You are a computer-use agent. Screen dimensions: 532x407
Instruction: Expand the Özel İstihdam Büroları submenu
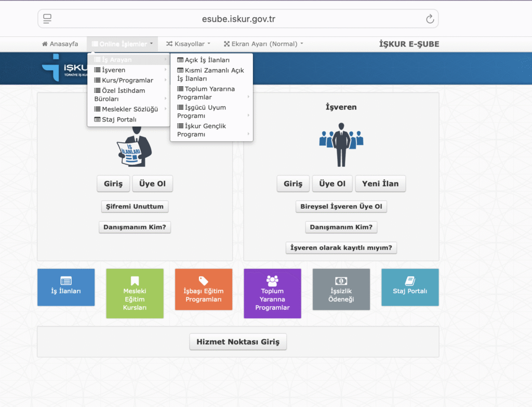pos(129,94)
